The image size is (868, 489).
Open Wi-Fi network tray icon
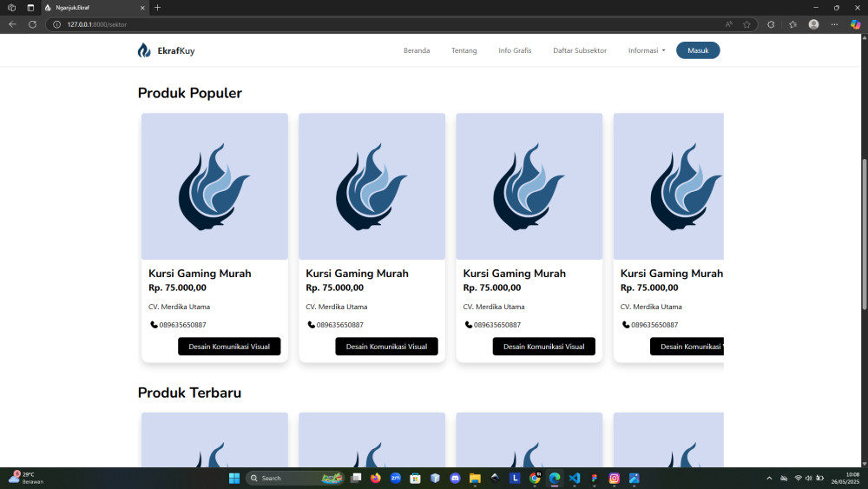click(x=798, y=478)
